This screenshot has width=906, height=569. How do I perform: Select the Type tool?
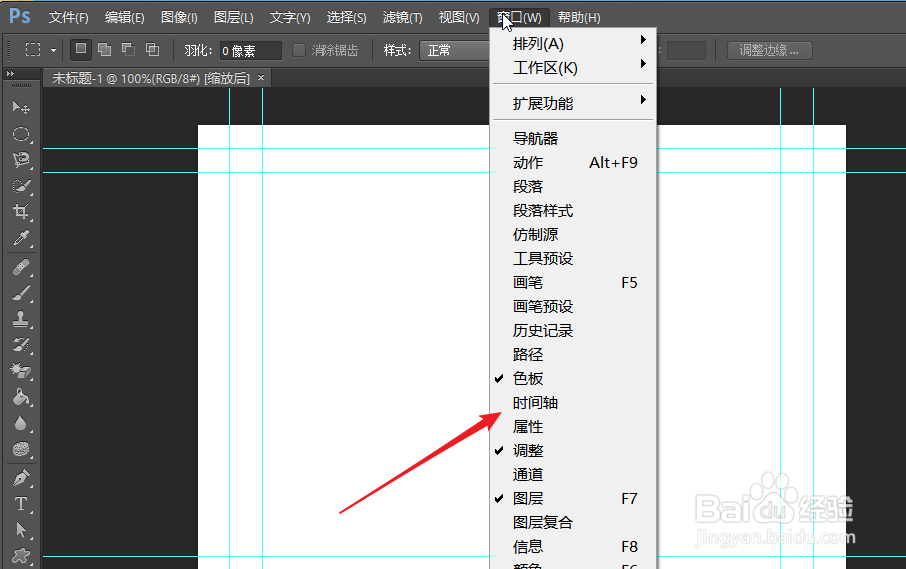(21, 504)
